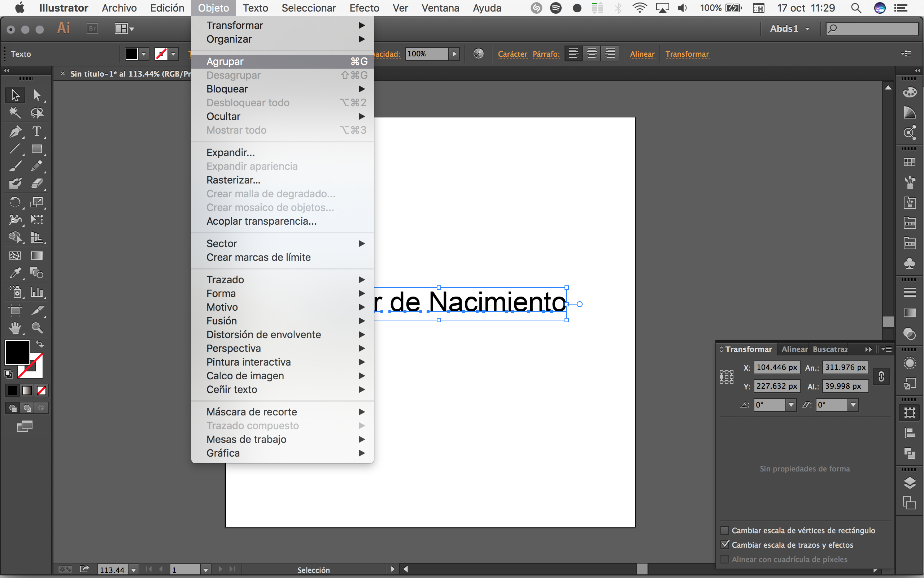The image size is (924, 578).
Task: Select the Hand tool
Action: pyautogui.click(x=15, y=328)
